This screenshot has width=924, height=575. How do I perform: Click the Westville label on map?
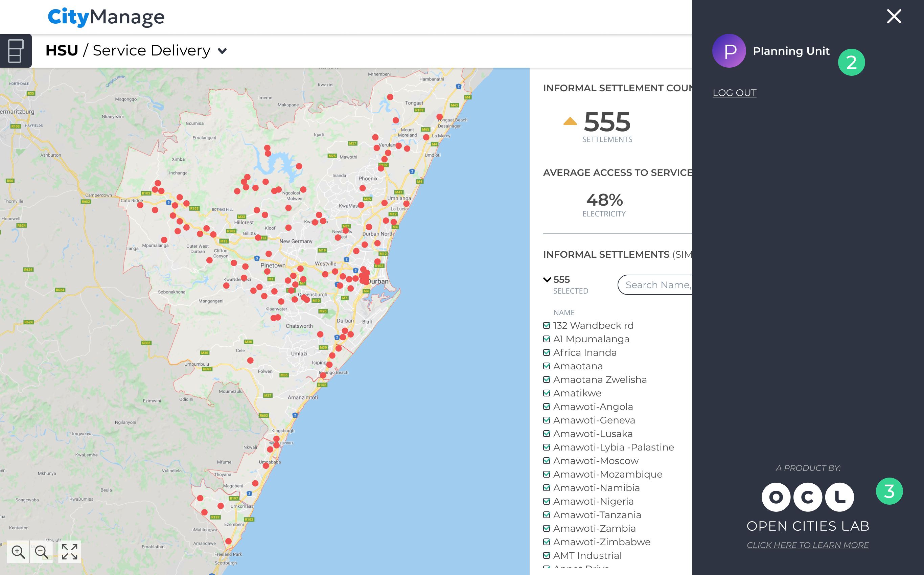[x=325, y=263]
